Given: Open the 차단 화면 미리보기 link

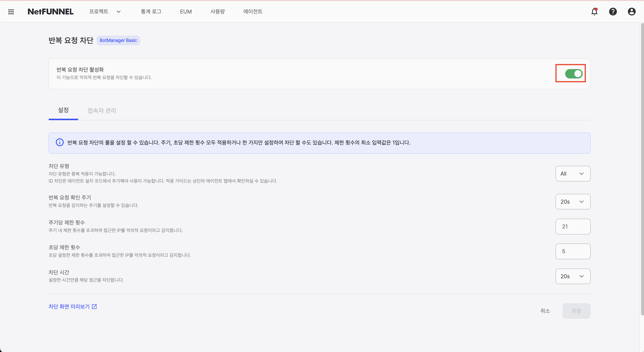Looking at the screenshot, I should 69,306.
